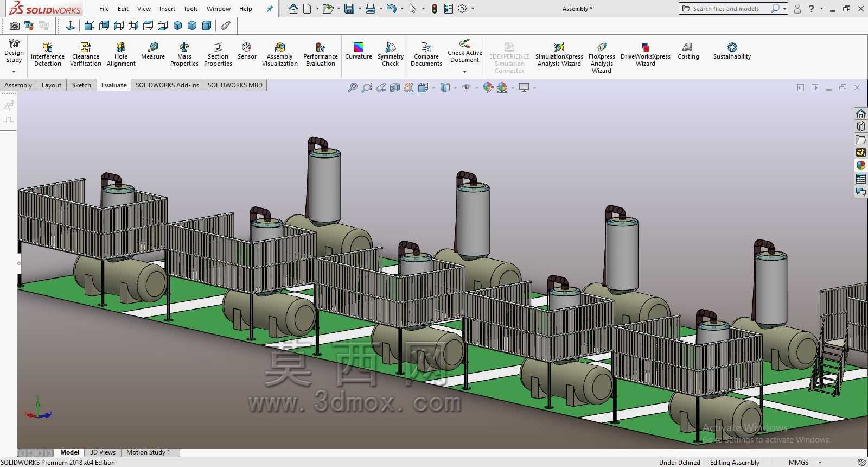The width and height of the screenshot is (868, 467).
Task: Toggle the Hide/Show Items eye icon
Action: [466, 87]
